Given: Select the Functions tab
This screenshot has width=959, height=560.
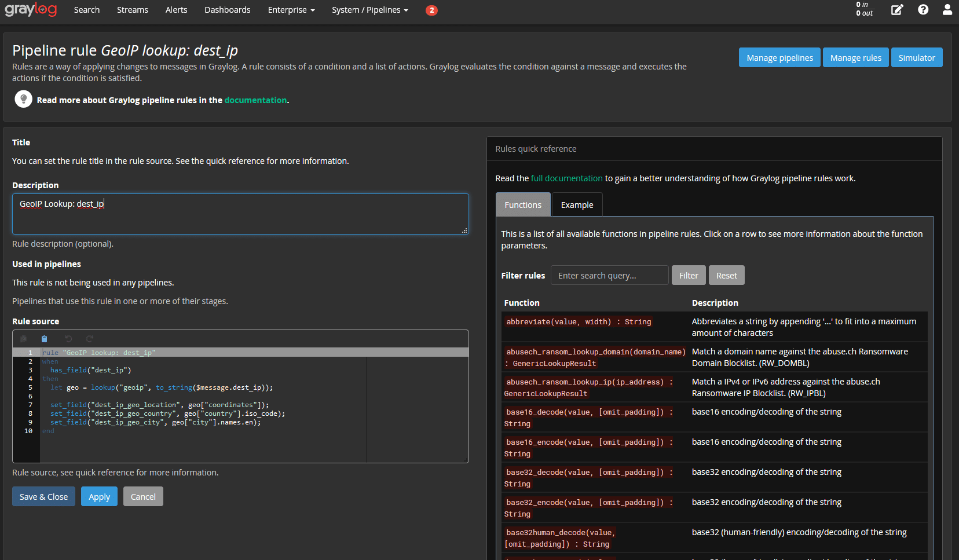Looking at the screenshot, I should 523,205.
